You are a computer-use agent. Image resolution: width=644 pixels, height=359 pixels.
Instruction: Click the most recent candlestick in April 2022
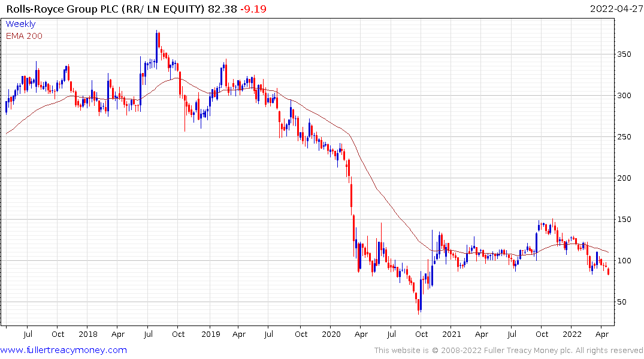(608, 271)
